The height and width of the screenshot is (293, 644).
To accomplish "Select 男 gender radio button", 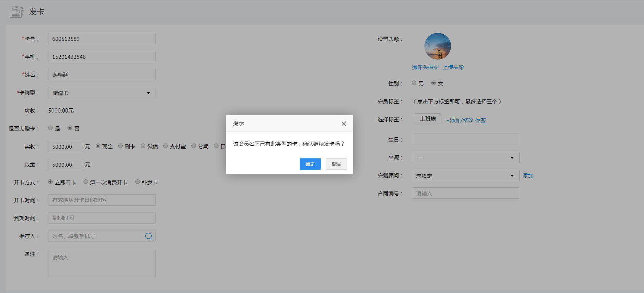I will click(x=414, y=83).
